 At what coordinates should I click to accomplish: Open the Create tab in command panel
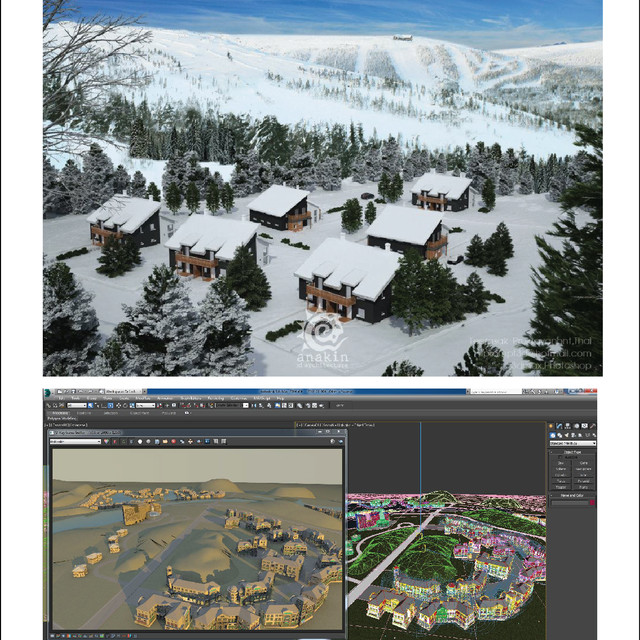[553, 424]
